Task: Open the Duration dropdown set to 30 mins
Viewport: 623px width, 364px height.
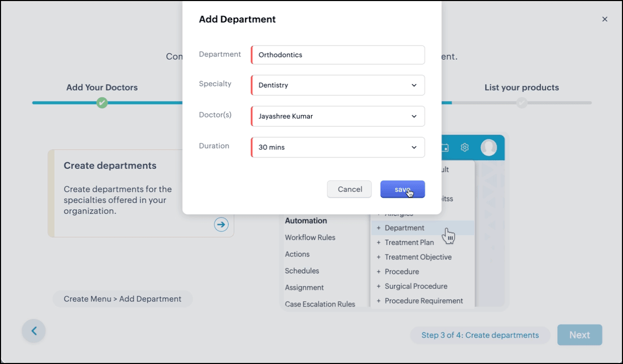Action: click(x=337, y=148)
